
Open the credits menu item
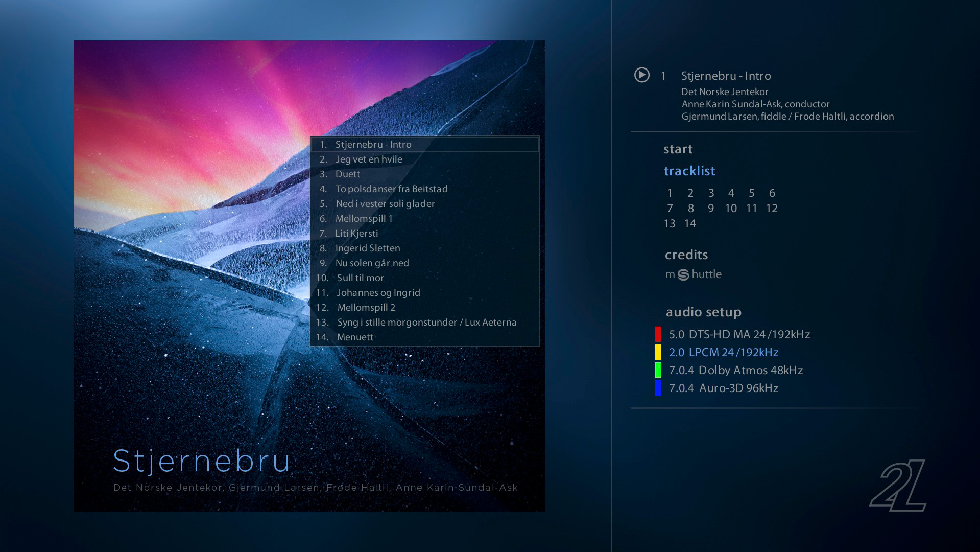[x=686, y=255]
